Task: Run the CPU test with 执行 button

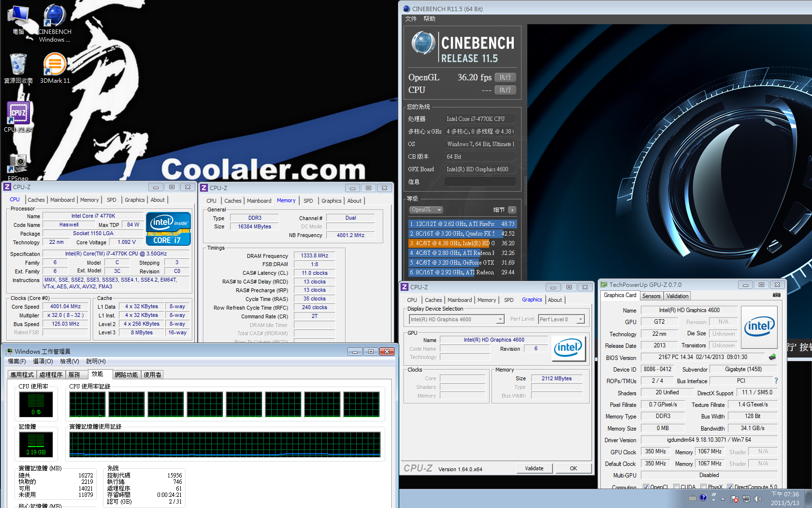Action: [x=506, y=90]
